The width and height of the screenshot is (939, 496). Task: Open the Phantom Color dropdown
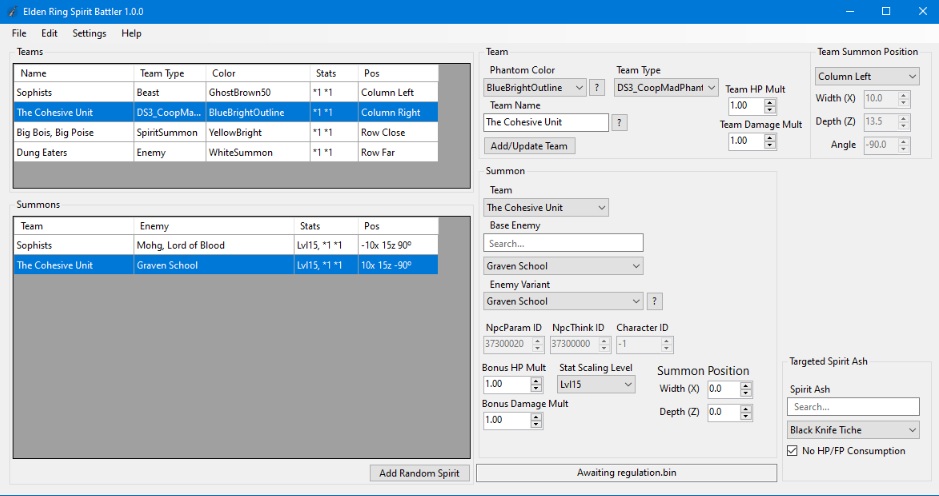[535, 87]
